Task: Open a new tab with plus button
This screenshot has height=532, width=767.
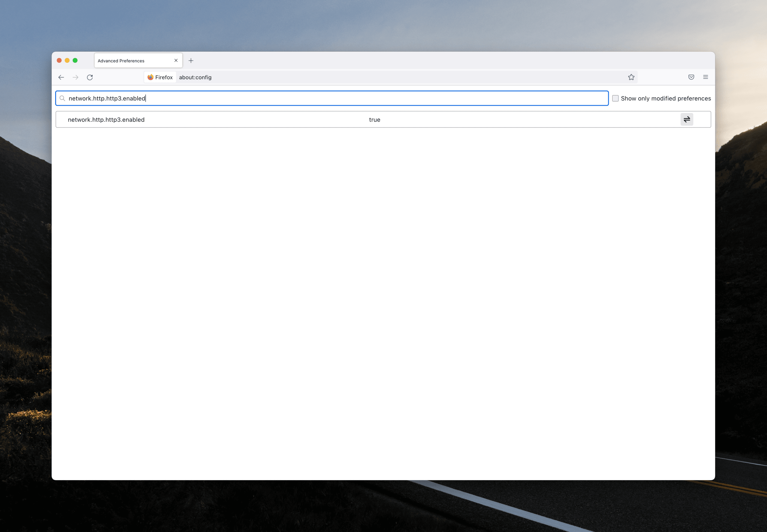Action: (191, 61)
